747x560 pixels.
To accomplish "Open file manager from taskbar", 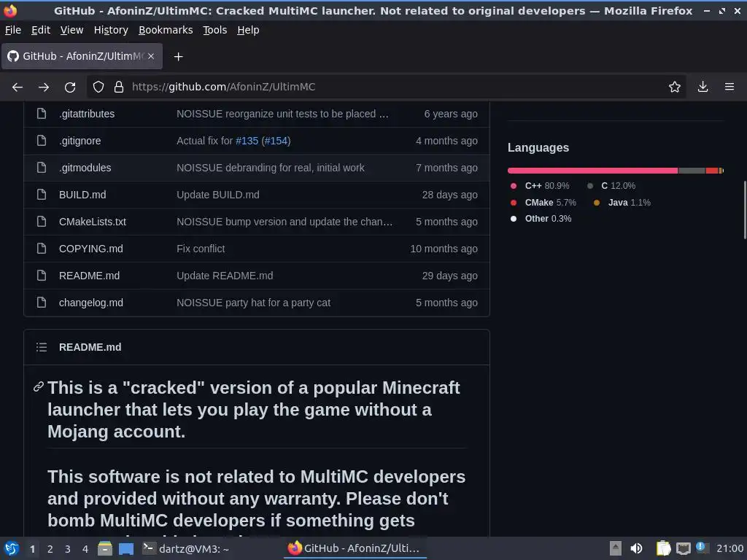I will point(105,548).
